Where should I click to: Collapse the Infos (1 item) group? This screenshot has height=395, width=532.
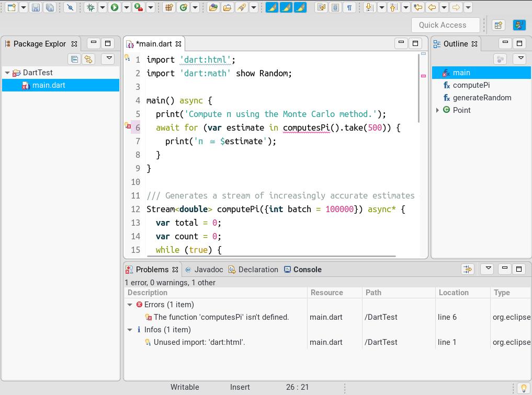pos(130,330)
